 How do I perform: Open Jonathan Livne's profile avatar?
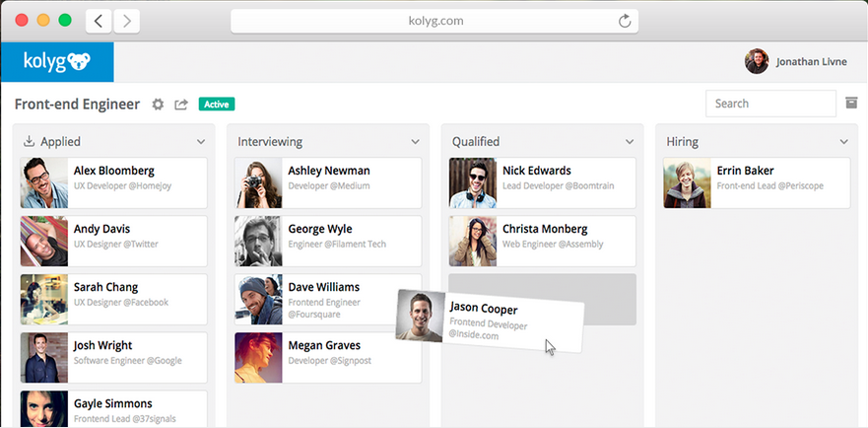757,61
